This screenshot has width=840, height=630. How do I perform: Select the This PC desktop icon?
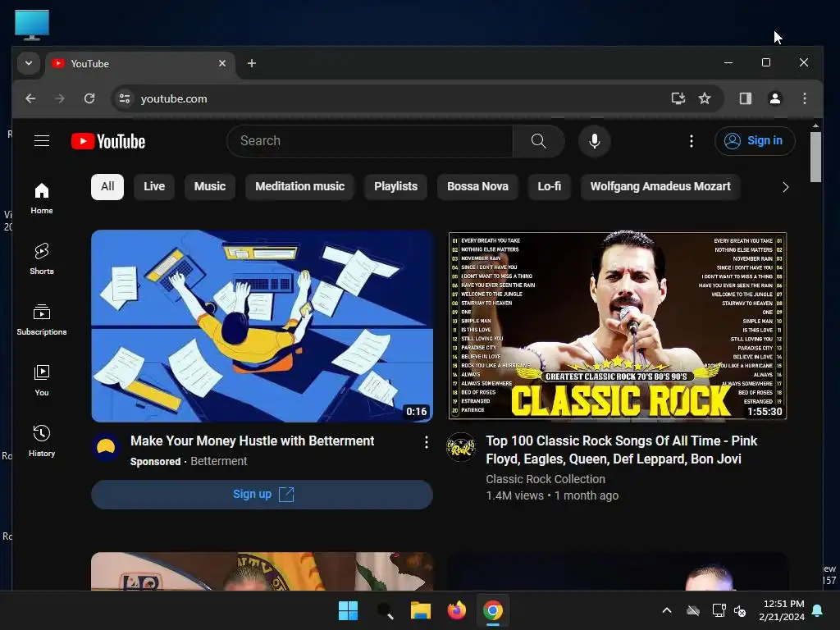tap(32, 25)
